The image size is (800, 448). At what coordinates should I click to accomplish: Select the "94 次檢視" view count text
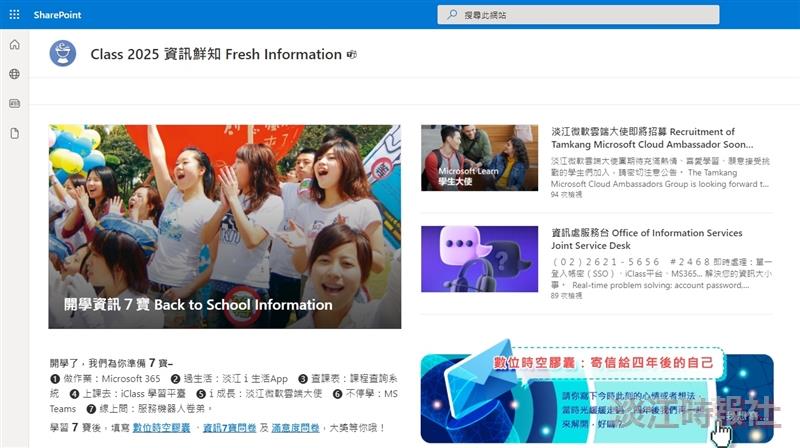566,194
